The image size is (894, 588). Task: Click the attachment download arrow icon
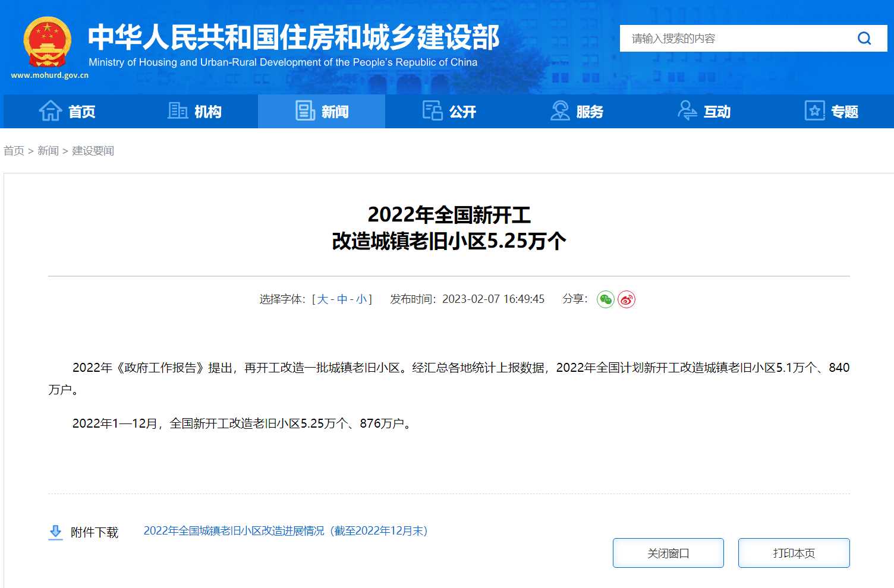tap(55, 532)
